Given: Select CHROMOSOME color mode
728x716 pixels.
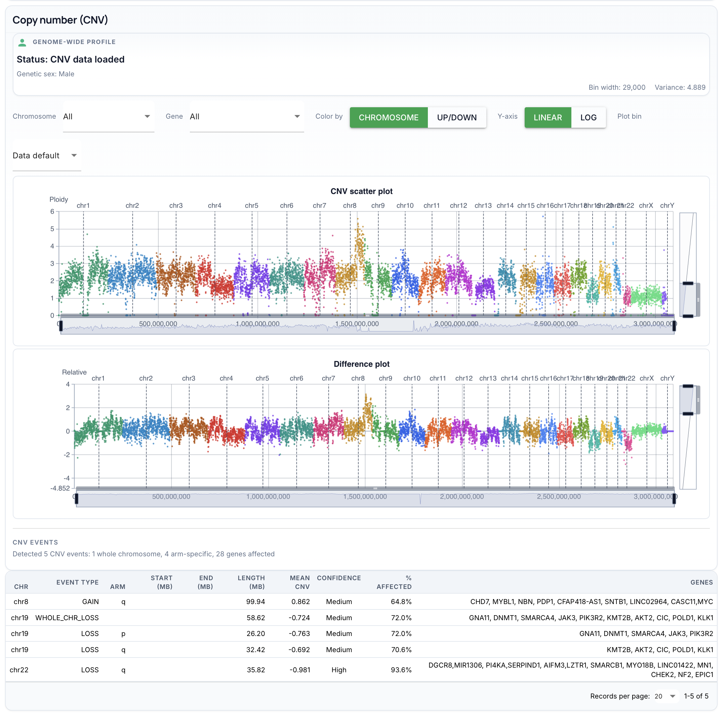Looking at the screenshot, I should 389,117.
